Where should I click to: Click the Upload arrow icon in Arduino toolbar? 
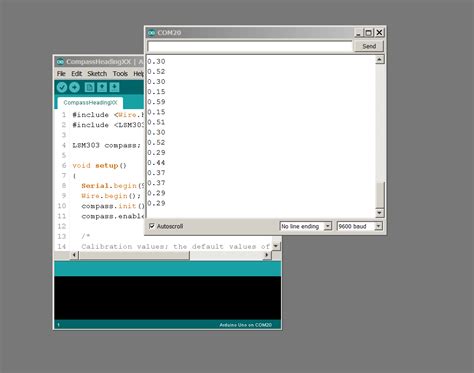tap(74, 87)
